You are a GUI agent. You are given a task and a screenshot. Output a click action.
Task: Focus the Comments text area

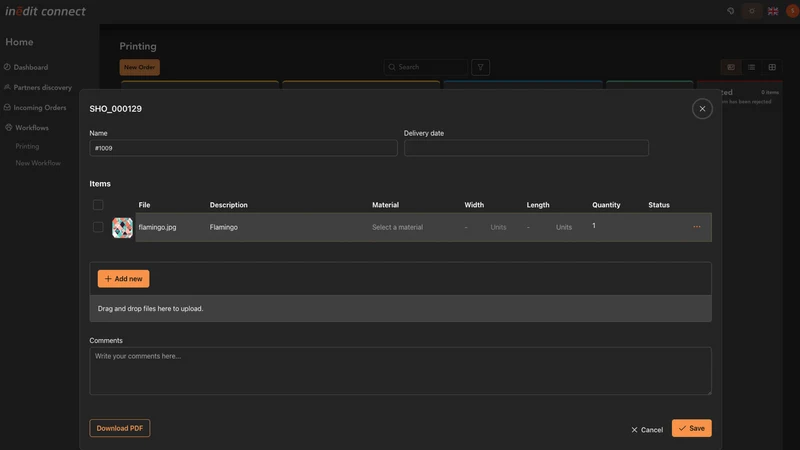click(x=401, y=371)
